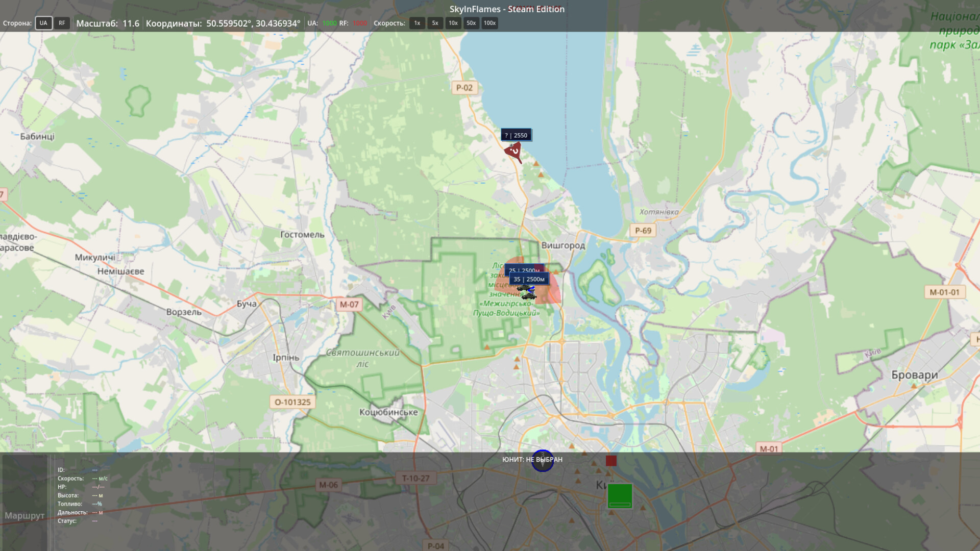Viewport: 980px width, 551px height.
Task: Click the orange triangle near Святошинський ліс
Action: [x=487, y=346]
